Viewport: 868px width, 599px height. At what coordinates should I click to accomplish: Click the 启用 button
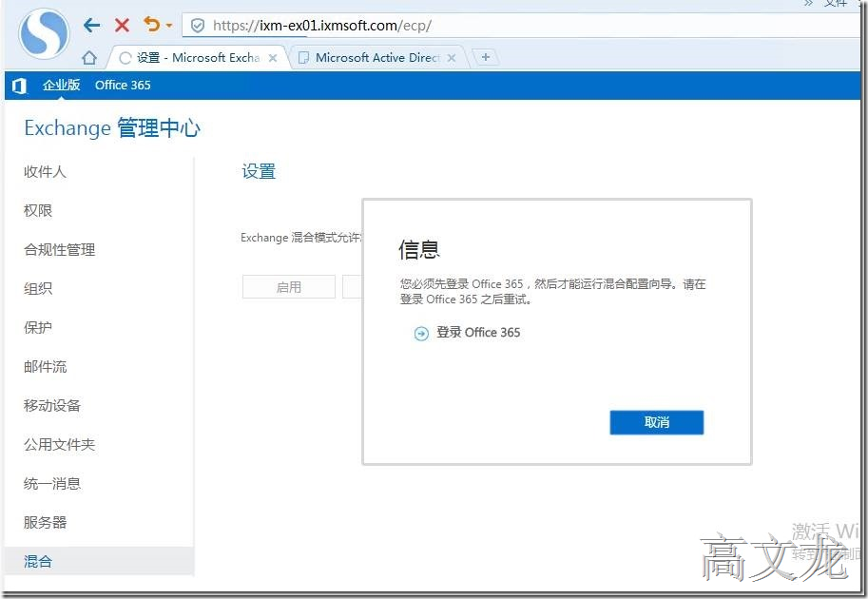tap(288, 287)
